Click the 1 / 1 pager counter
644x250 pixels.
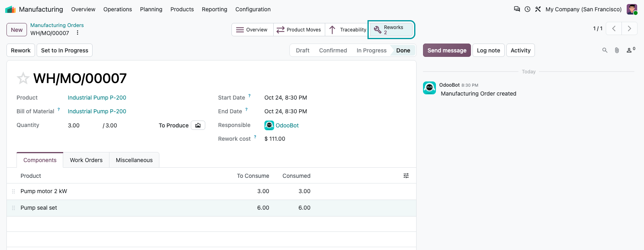click(x=598, y=29)
